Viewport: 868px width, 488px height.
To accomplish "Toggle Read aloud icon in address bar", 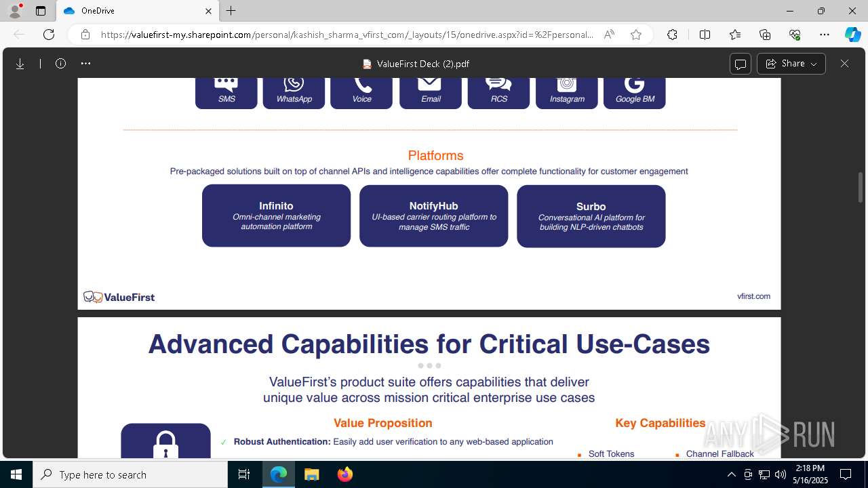I will (609, 35).
